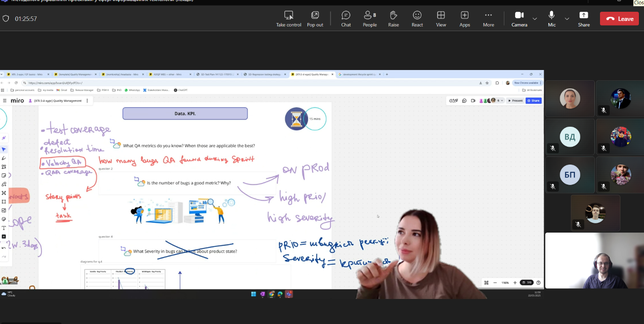Viewport: 644px width, 324px height.
Task: Pop out the shared content window
Action: (x=315, y=18)
